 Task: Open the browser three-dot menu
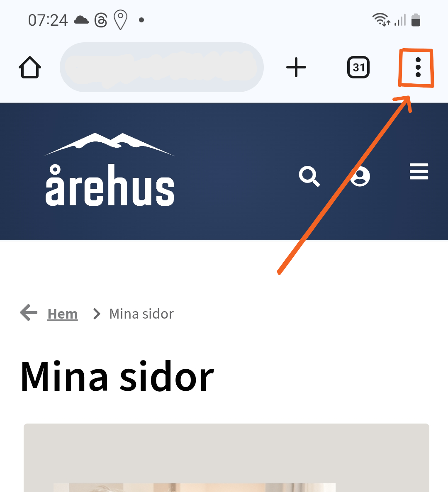click(418, 67)
